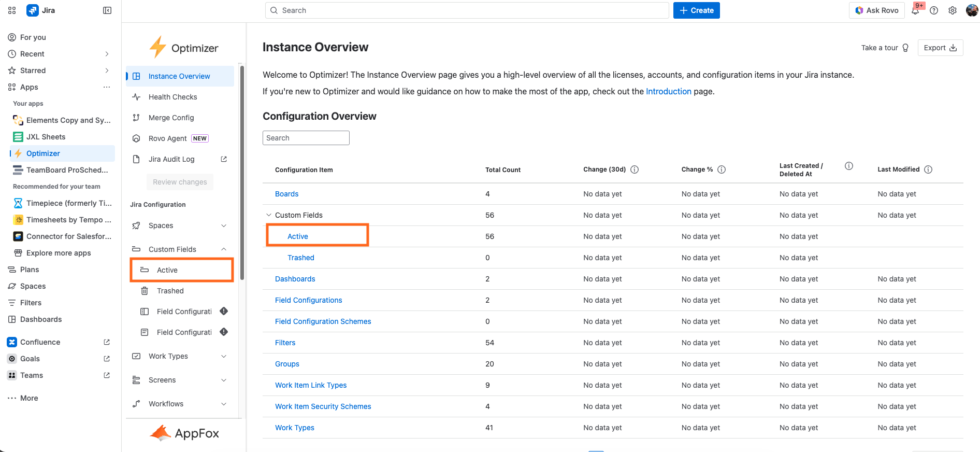The width and height of the screenshot is (980, 452).
Task: Click the info icon next to Change (30d)
Action: [x=635, y=169]
